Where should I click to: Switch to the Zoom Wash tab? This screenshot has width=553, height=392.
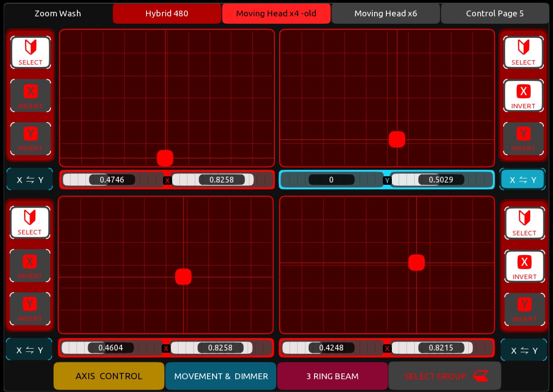coord(58,14)
